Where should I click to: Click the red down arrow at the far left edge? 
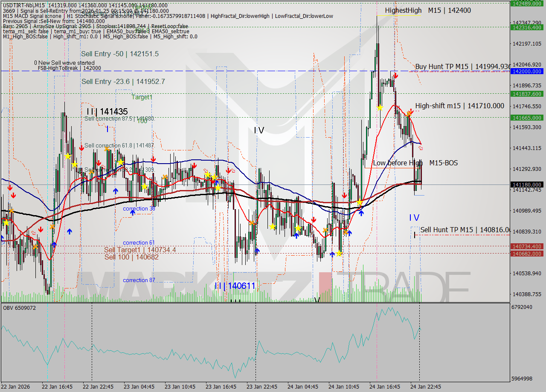tap(10, 187)
